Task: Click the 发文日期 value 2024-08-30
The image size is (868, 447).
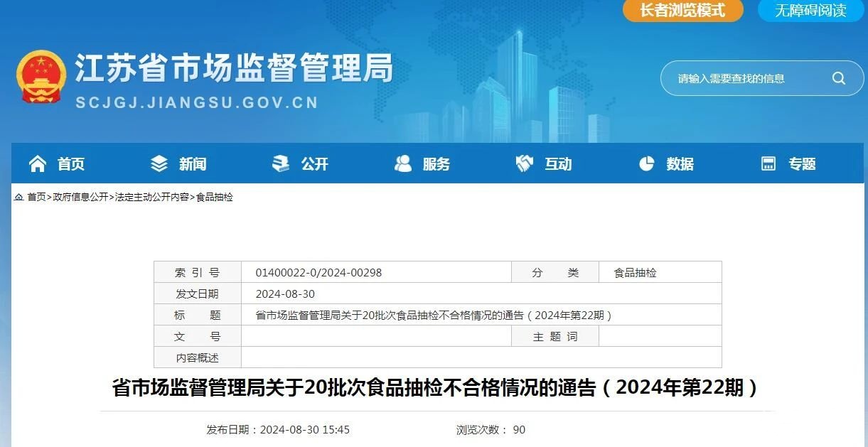Action: click(x=285, y=293)
